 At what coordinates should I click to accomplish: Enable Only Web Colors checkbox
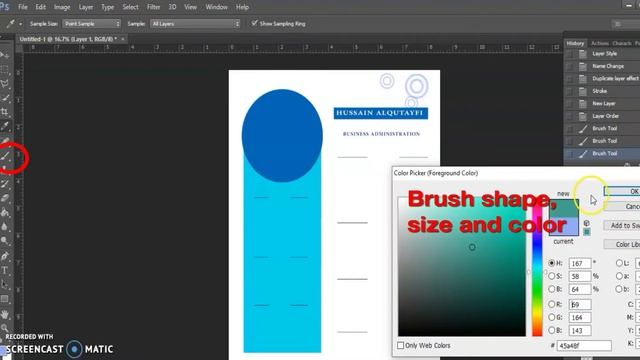(400, 345)
